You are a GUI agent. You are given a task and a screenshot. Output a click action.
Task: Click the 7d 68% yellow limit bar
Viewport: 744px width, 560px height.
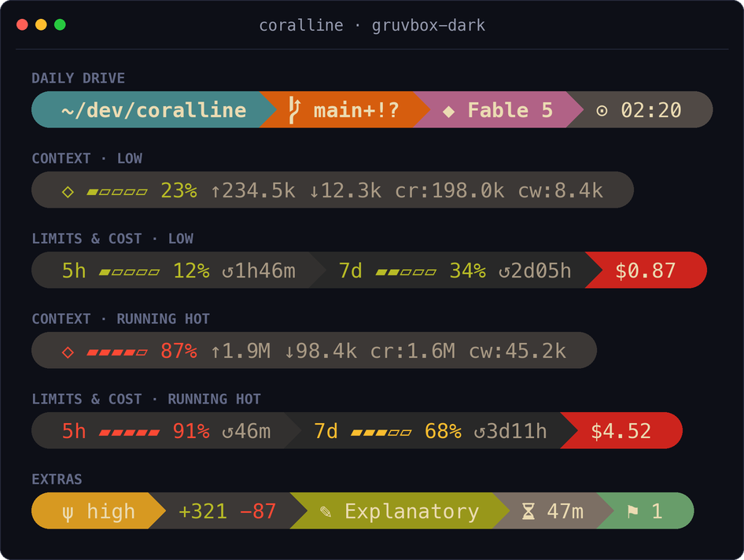tap(381, 433)
